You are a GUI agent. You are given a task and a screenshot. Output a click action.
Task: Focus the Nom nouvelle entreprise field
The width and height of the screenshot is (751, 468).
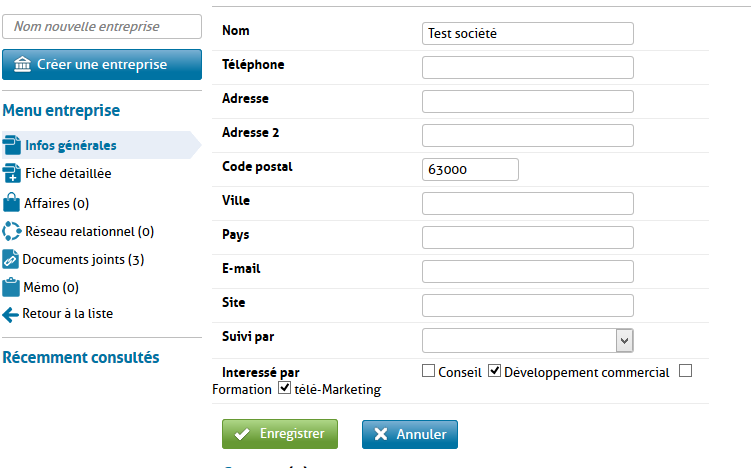coord(95,27)
